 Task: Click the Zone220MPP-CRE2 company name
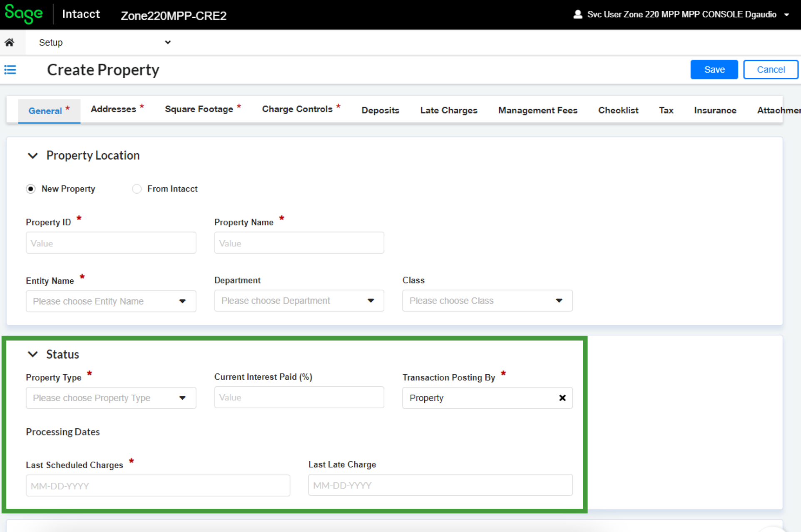(x=174, y=15)
